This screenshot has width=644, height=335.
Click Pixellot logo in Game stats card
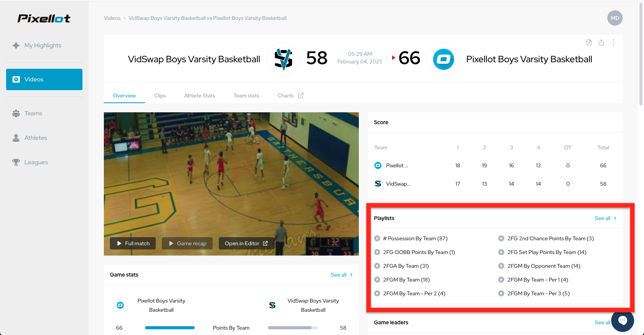[x=120, y=305]
